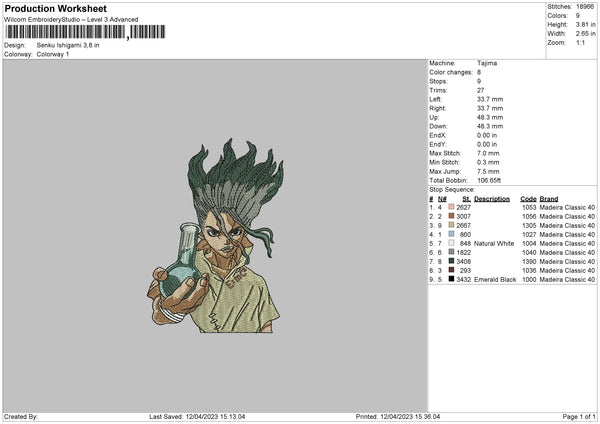Click the Zoom value 1:1
The image size is (600, 424).
[x=580, y=42]
